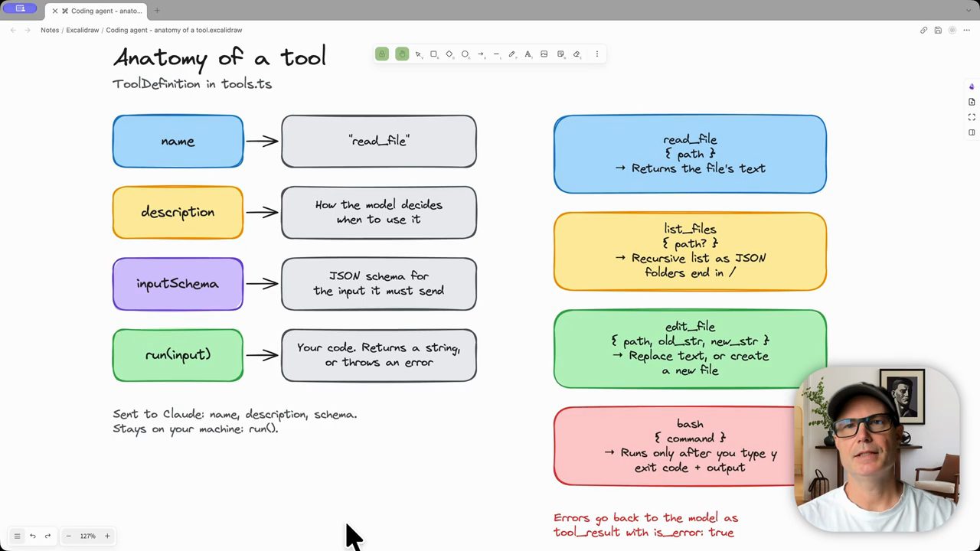Image resolution: width=980 pixels, height=551 pixels.
Task: Click the insert file icon in sidebar
Action: (x=972, y=102)
